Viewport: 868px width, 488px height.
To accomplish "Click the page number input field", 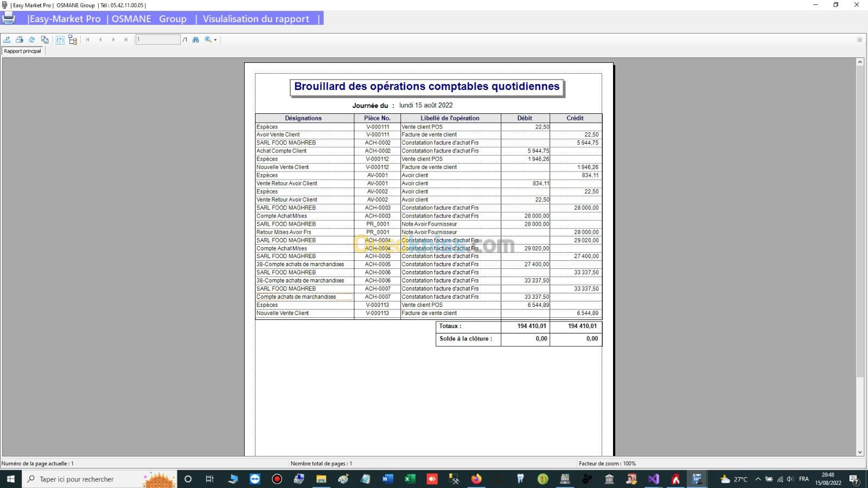I will click(x=157, y=40).
